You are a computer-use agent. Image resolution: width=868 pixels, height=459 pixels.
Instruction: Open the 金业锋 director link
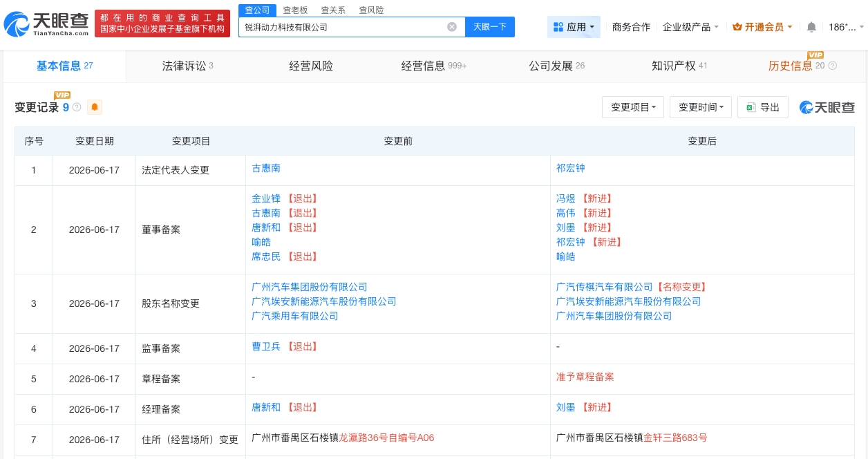pos(266,198)
